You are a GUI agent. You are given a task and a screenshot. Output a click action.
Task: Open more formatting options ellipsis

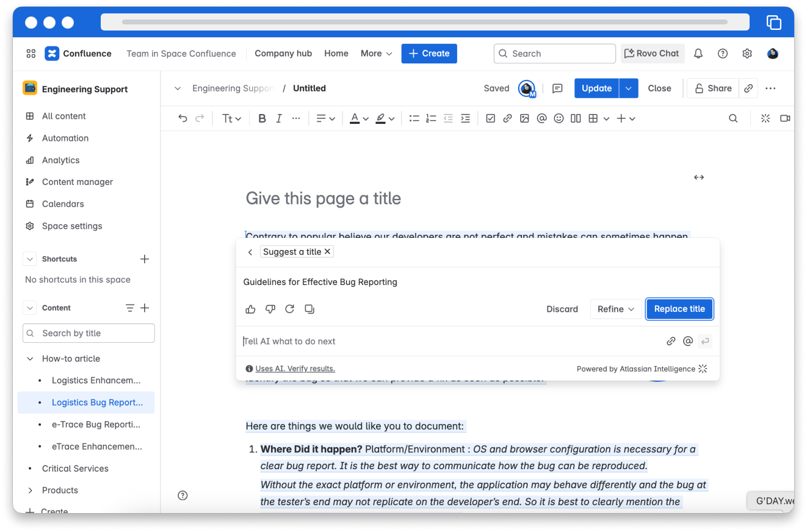(296, 119)
